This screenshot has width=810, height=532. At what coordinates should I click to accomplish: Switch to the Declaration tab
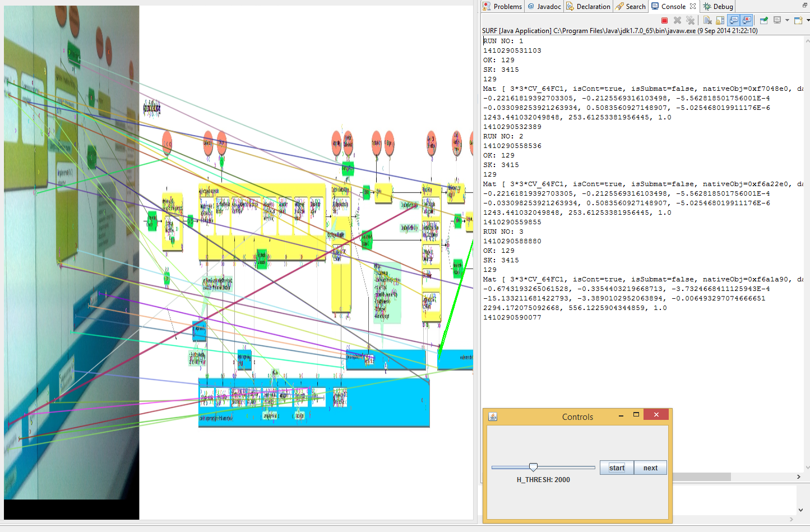588,6
